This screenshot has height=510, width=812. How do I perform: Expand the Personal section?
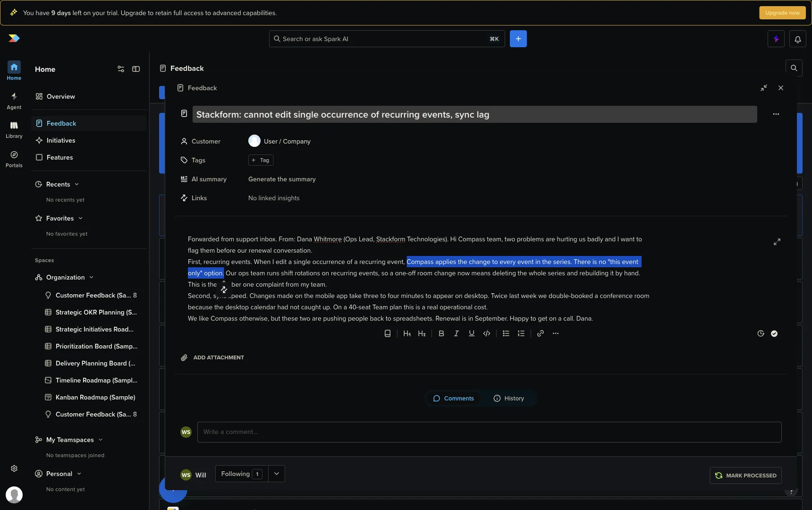tap(59, 474)
